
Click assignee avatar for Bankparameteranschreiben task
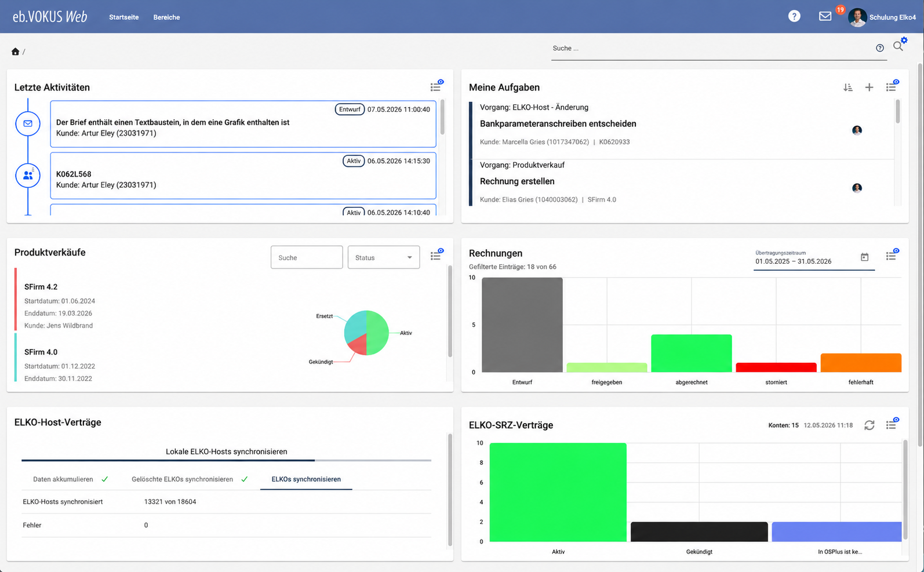pos(857,130)
